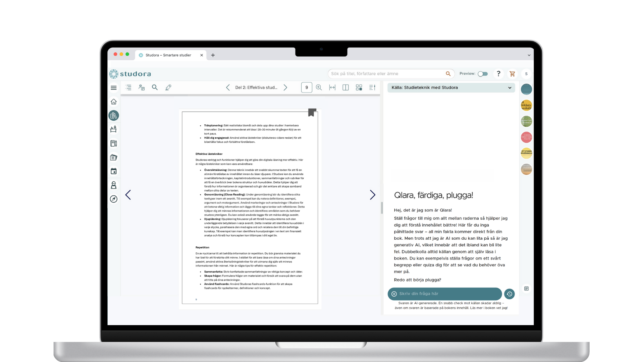The height and width of the screenshot is (362, 644).
Task: Select the Studora – Smartare studier tab
Action: (168, 55)
